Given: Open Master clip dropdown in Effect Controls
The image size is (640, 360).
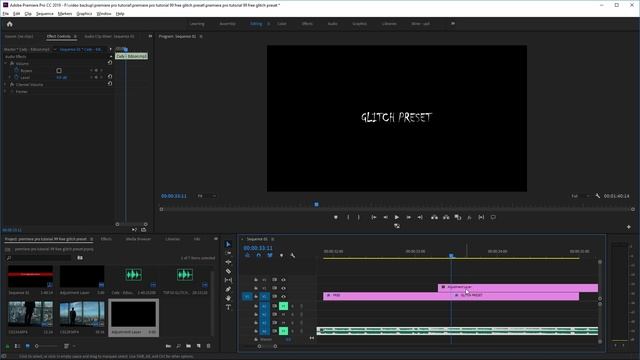Looking at the screenshot, I should tap(55, 49).
